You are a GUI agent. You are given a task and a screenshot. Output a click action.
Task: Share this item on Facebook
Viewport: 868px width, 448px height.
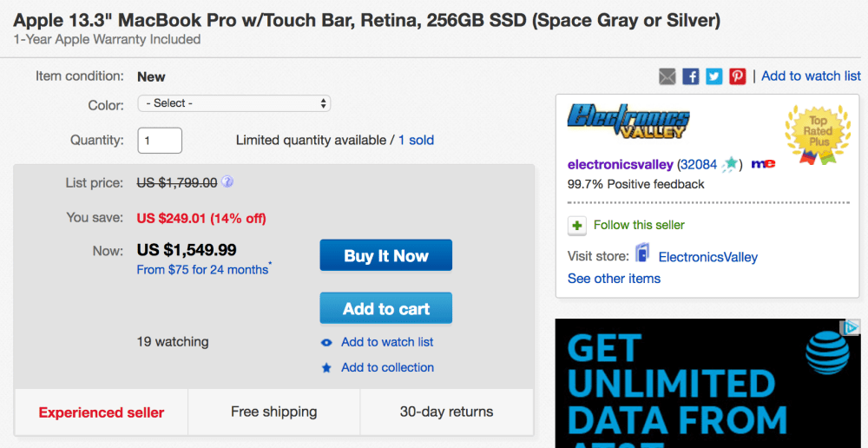point(691,76)
